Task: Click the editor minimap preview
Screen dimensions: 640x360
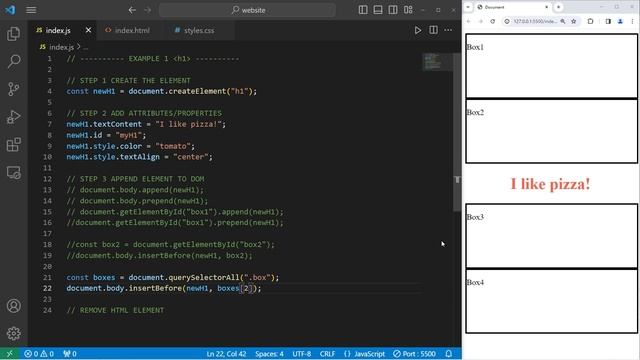Action: click(x=437, y=62)
